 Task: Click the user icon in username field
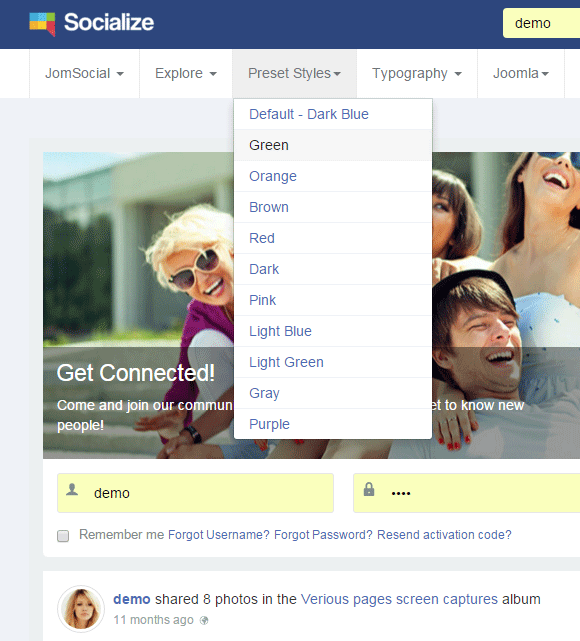click(72, 489)
